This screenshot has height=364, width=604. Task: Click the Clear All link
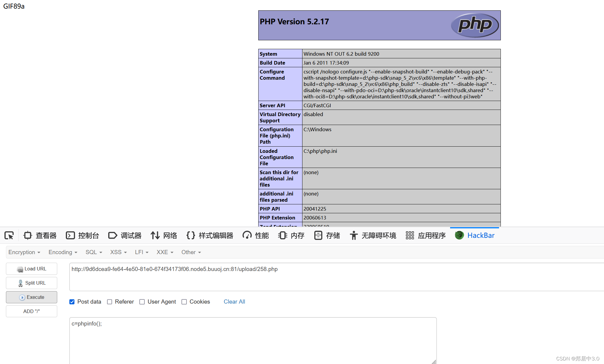point(234,302)
